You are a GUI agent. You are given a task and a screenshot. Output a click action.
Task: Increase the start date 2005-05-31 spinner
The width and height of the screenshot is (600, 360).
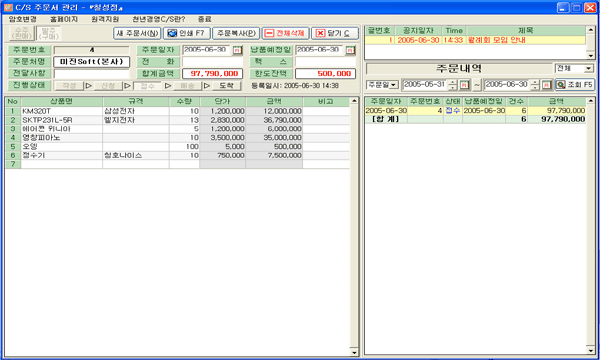[x=453, y=82]
